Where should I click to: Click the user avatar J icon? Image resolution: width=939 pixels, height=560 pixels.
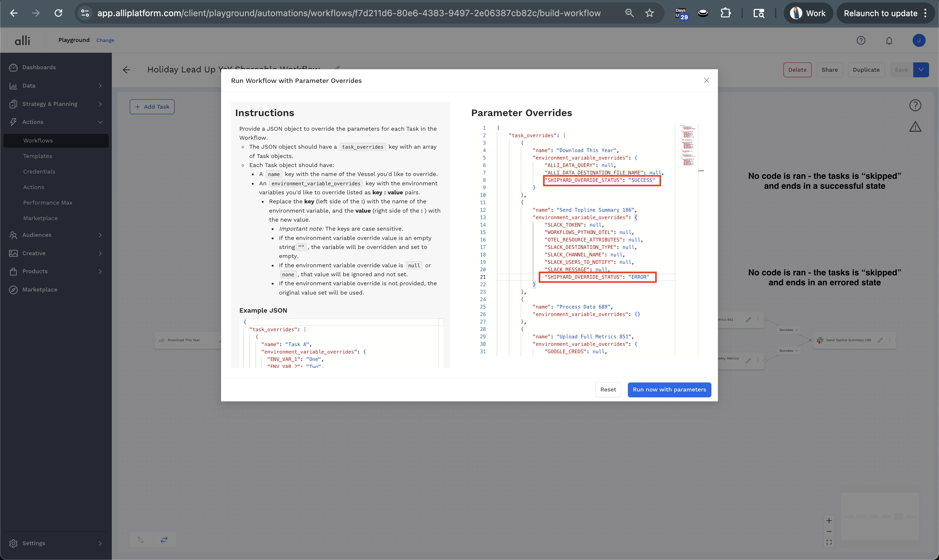click(x=919, y=40)
